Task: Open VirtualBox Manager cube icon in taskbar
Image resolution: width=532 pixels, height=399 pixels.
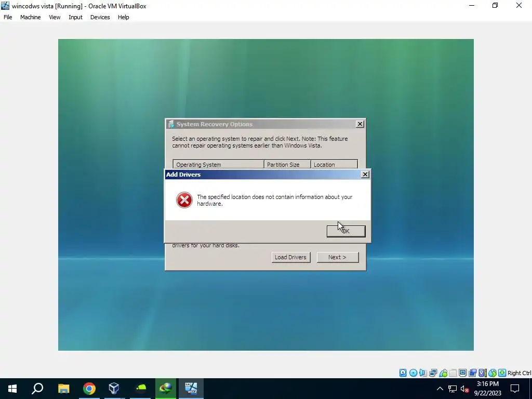Action: pyautogui.click(x=114, y=389)
